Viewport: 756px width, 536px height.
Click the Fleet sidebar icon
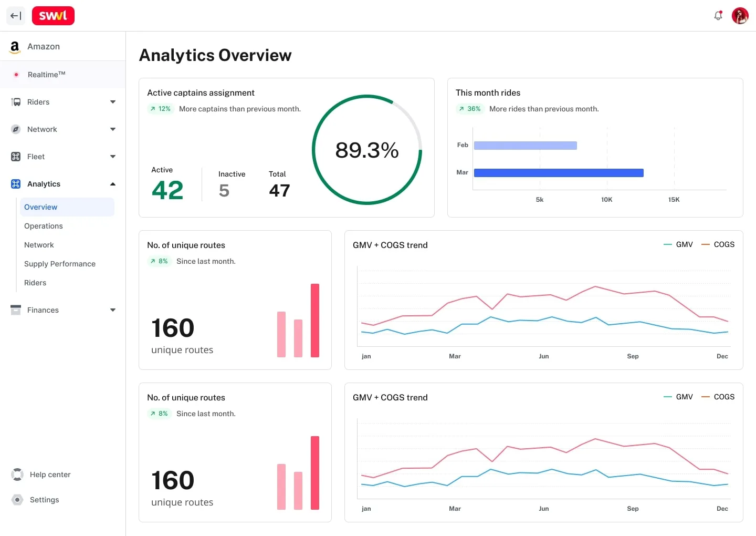tap(16, 157)
